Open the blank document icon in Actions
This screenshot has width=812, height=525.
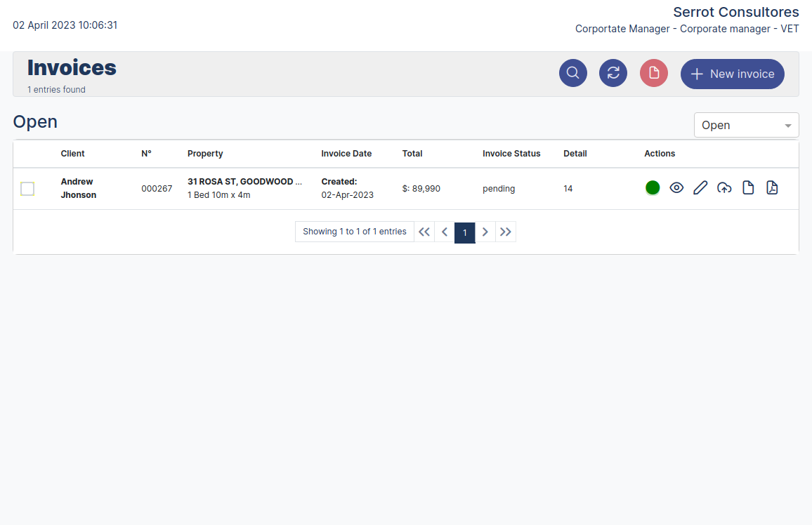[748, 187]
